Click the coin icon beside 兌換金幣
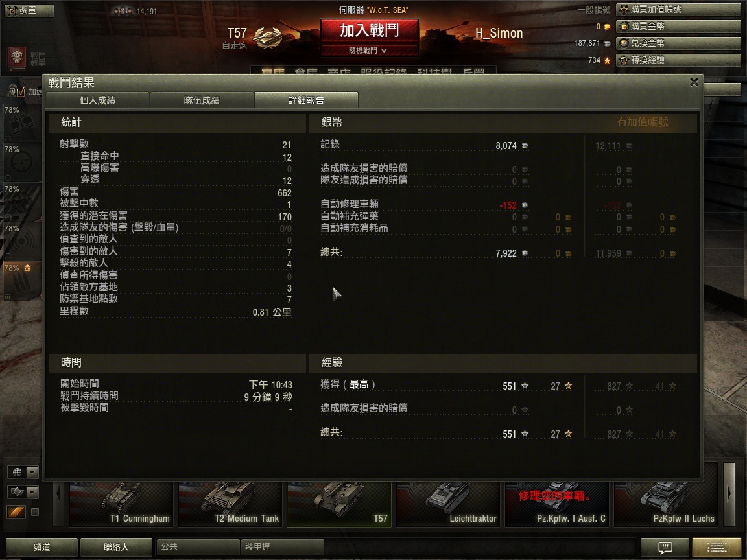747x560 pixels. click(624, 43)
